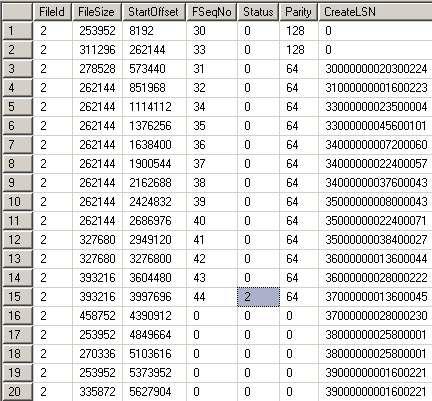Select the StartOffset cell 5627904
432x401 pixels.
click(154, 392)
